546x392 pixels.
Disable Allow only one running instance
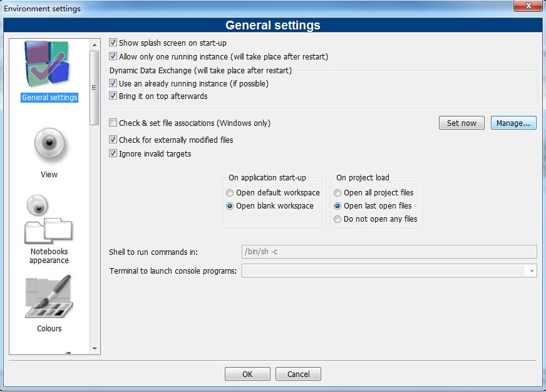click(113, 57)
